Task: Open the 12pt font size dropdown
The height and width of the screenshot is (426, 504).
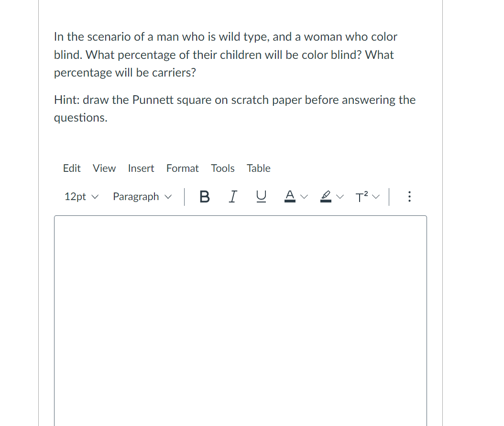Action: 80,196
